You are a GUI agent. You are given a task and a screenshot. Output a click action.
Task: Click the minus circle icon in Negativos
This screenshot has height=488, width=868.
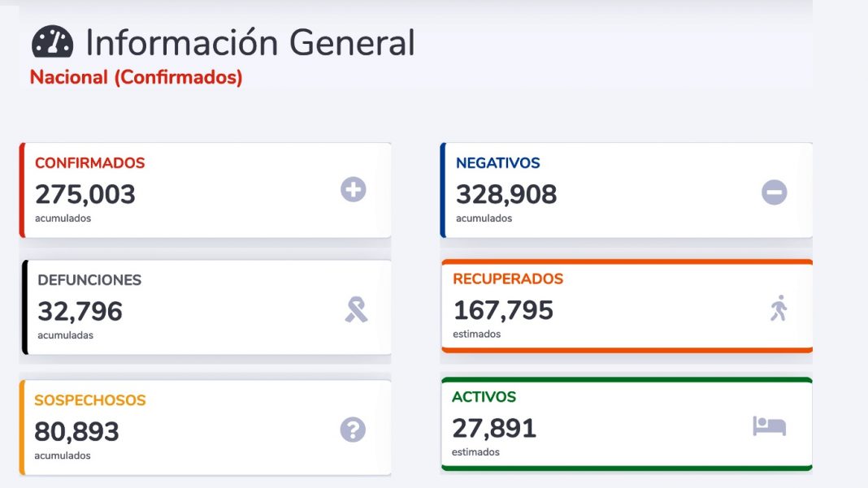774,192
